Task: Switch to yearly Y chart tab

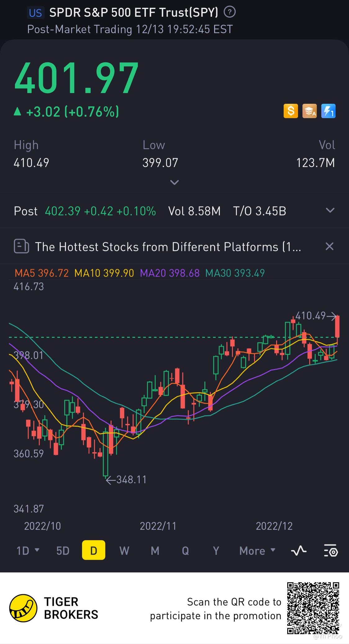Action: point(216,551)
